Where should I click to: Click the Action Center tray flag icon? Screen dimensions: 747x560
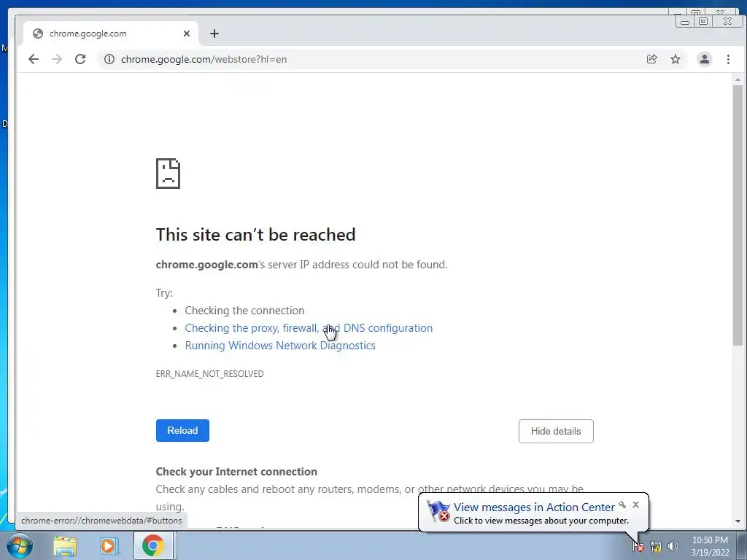[x=638, y=546]
